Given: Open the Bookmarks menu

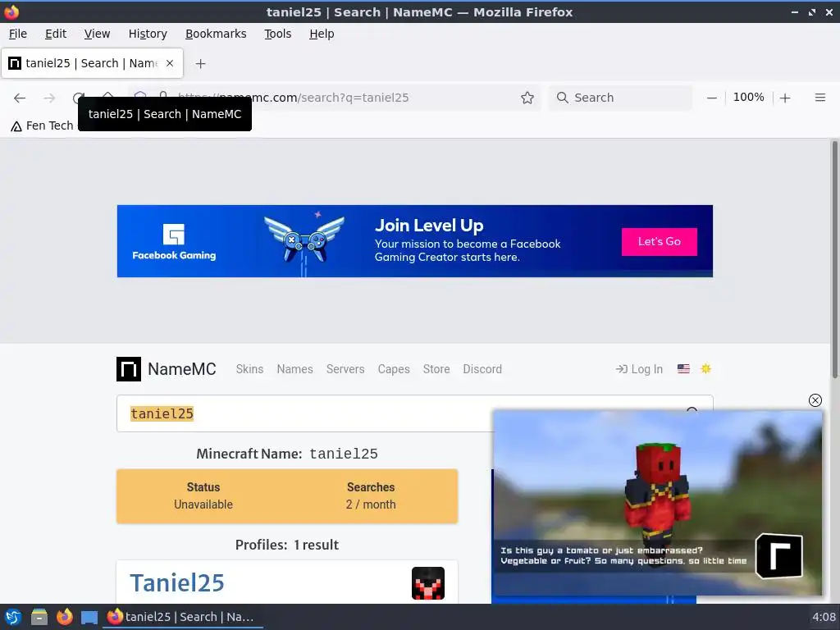Looking at the screenshot, I should pyautogui.click(x=216, y=34).
